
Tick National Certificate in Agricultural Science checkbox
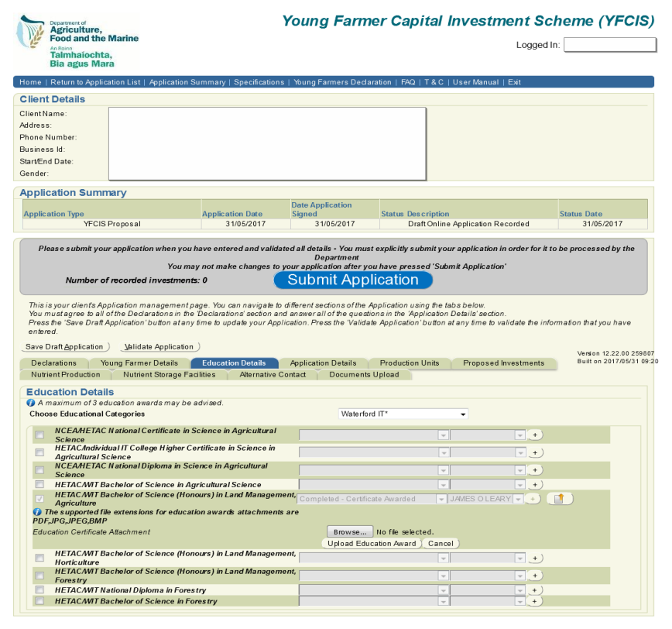pos(39,435)
